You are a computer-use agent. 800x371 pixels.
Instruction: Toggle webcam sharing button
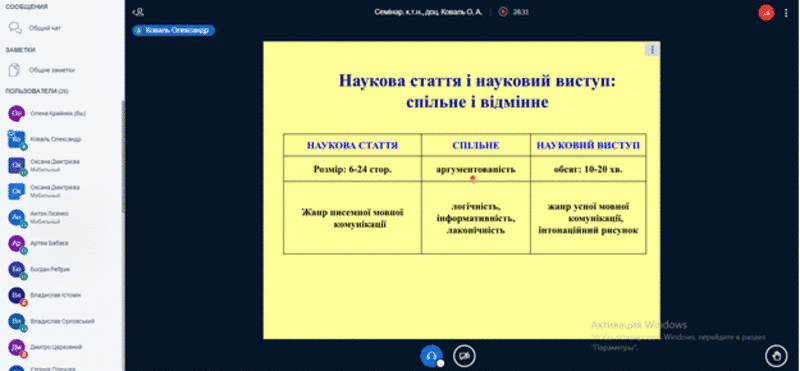click(x=464, y=356)
